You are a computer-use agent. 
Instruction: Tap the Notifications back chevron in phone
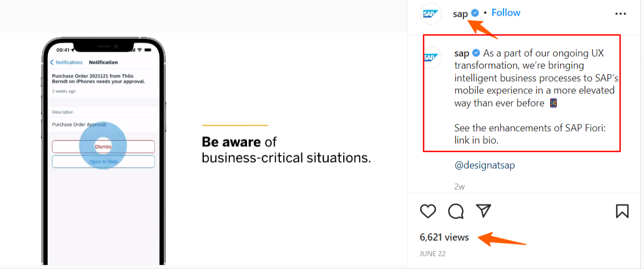tap(53, 63)
